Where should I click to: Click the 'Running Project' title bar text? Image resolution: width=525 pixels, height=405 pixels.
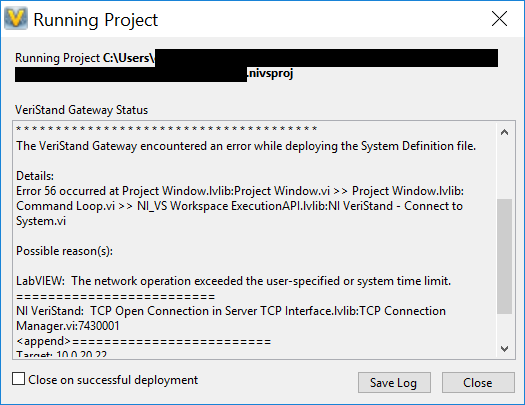96,20
